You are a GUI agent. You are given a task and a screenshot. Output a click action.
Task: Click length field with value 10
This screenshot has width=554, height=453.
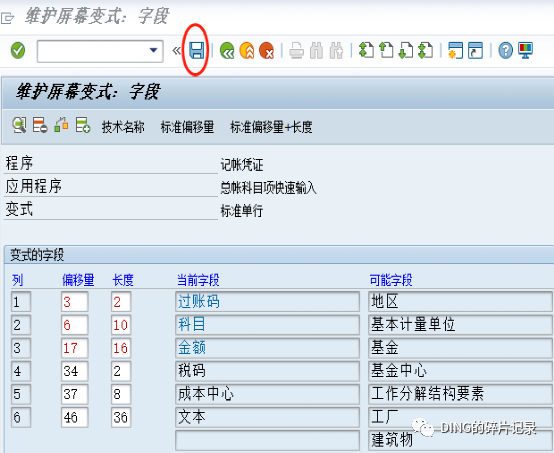click(x=121, y=325)
